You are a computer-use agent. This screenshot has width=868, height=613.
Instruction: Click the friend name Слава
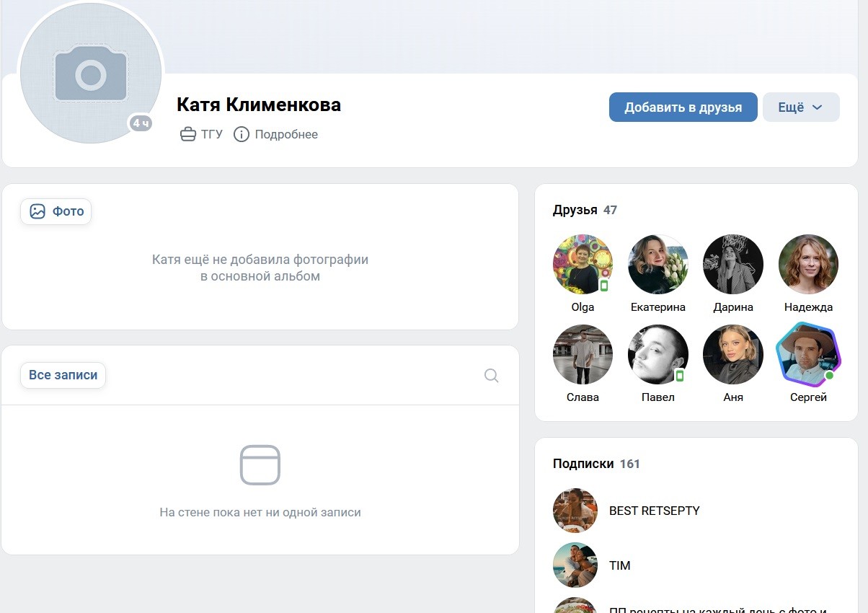(583, 397)
